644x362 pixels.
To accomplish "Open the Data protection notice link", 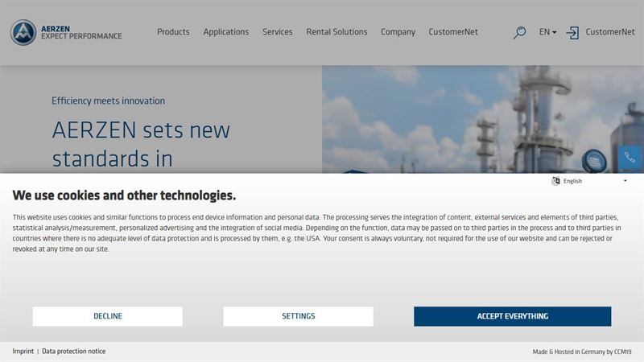I will pyautogui.click(x=73, y=352).
